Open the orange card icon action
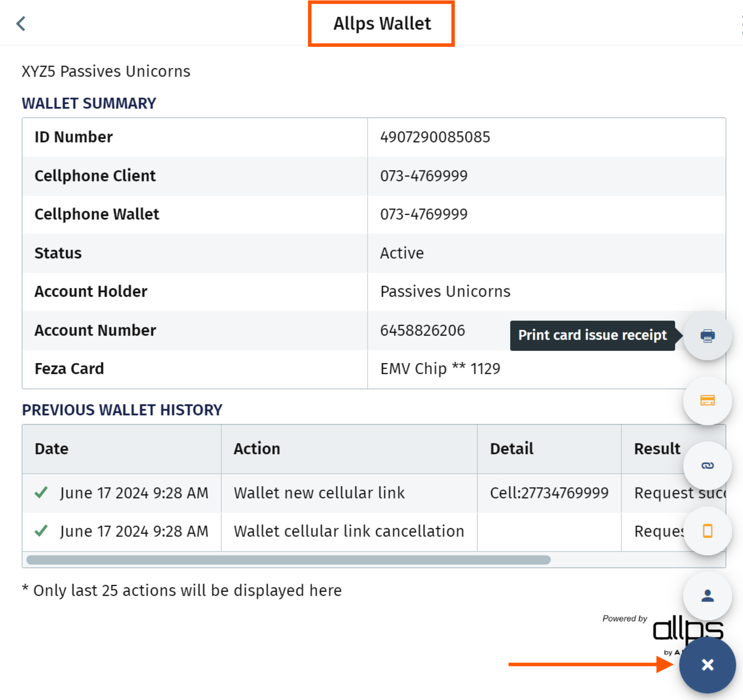743x700 pixels. click(707, 400)
